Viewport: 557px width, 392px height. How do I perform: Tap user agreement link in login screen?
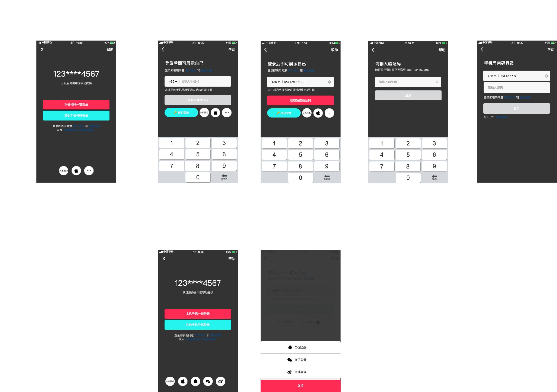point(78,126)
